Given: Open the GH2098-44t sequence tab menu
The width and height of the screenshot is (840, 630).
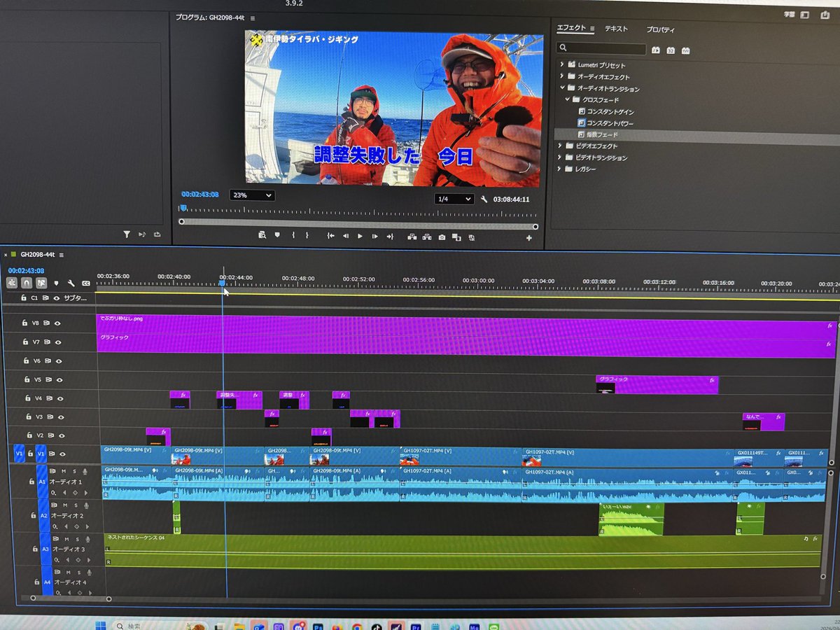Looking at the screenshot, I should click(62, 255).
